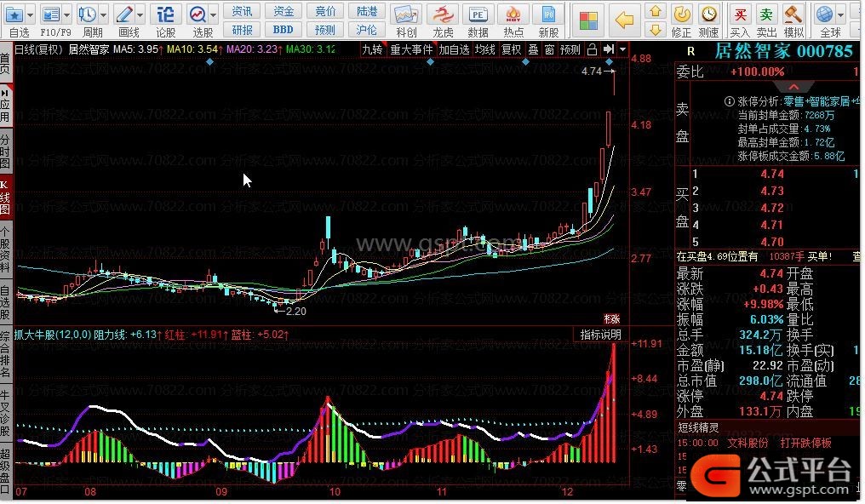Click the jump-to-end arrow icon in chart toolbar

[x=608, y=49]
